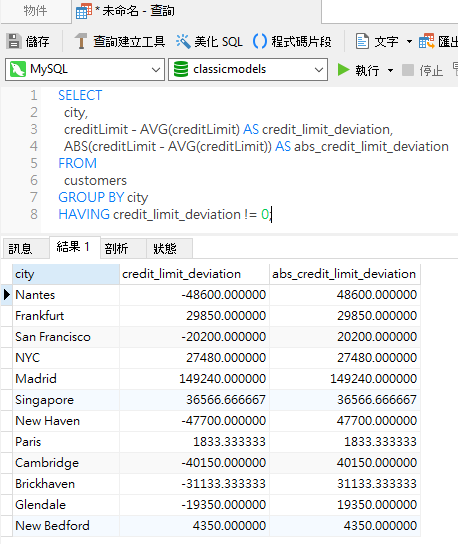Click line number 4 in the editor gutter
Viewport: 458px width, 544px height.
(34, 146)
